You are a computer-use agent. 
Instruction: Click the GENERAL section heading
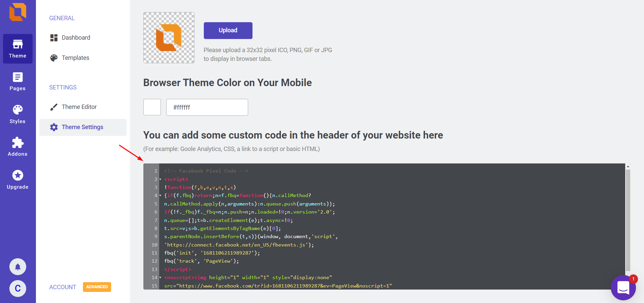pyautogui.click(x=62, y=18)
